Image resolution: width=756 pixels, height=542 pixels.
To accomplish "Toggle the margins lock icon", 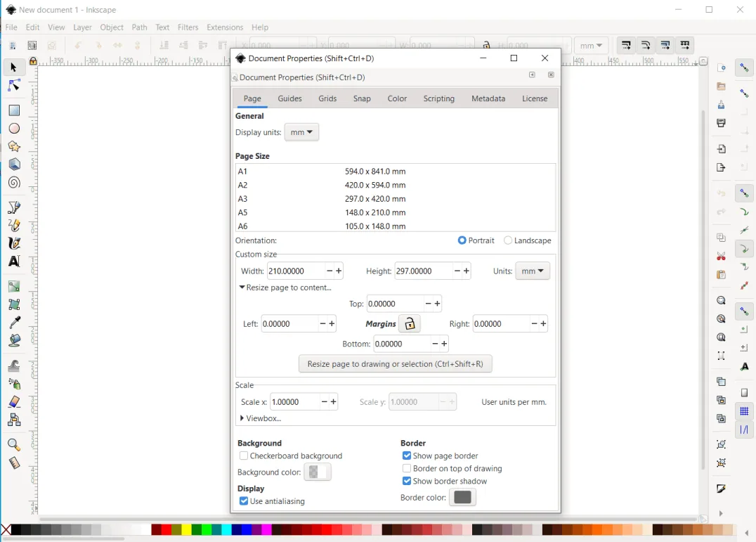I will click(410, 323).
